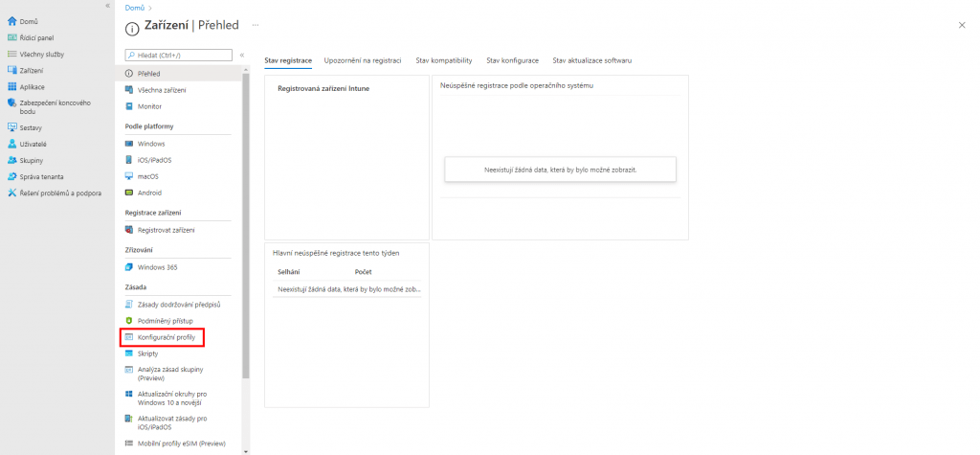Select the Android platform icon
This screenshot has width=980, height=455.
(x=129, y=193)
